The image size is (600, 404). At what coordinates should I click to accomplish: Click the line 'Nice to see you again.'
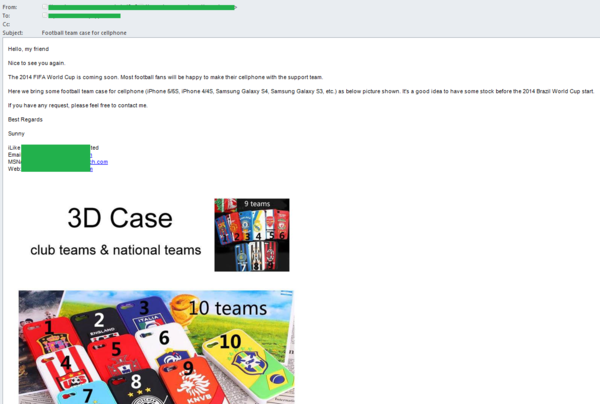click(36, 63)
